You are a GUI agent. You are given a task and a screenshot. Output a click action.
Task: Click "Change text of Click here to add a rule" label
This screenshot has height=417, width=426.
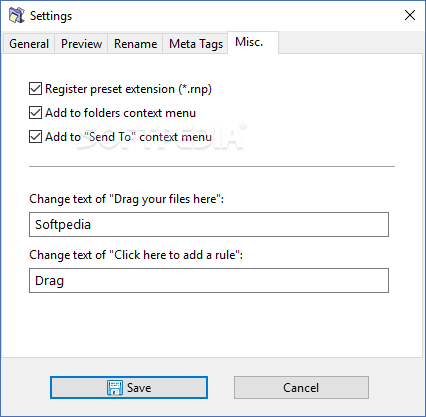pyautogui.click(x=136, y=255)
